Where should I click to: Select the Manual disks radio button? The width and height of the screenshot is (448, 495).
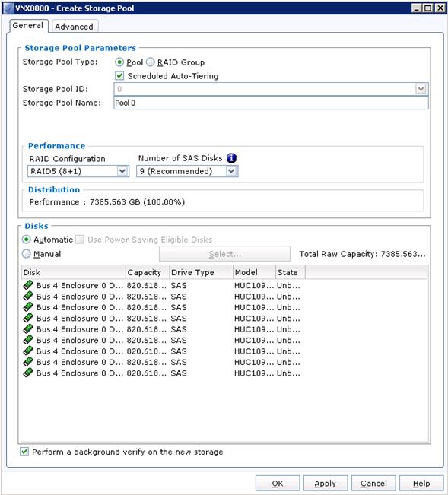pos(27,254)
